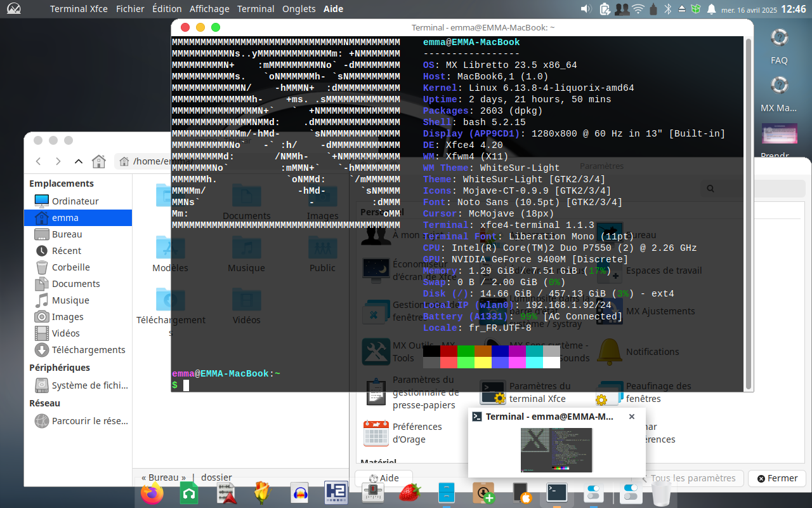Open the battery power tray icon
This screenshot has width=812, height=508.
tap(605, 9)
